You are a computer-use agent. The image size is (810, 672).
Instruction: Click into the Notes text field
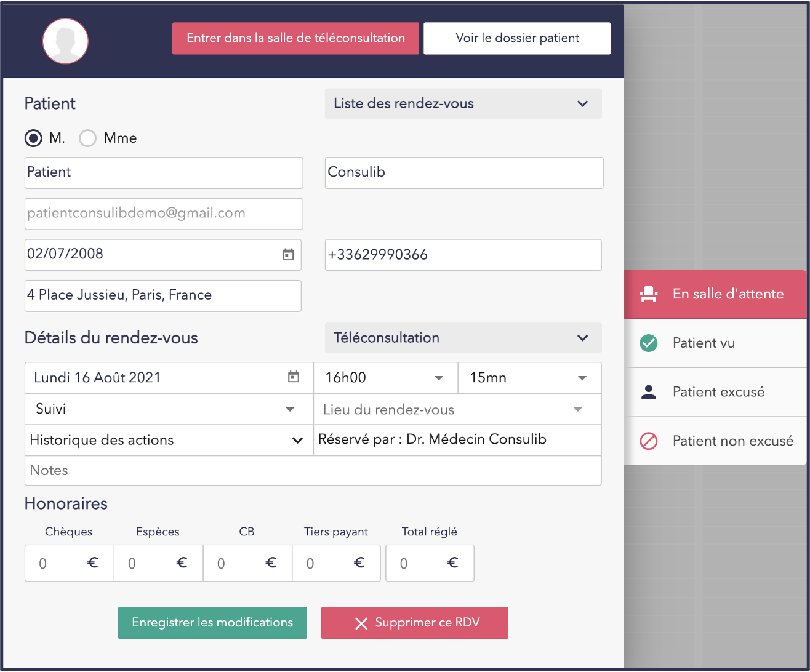click(x=313, y=471)
